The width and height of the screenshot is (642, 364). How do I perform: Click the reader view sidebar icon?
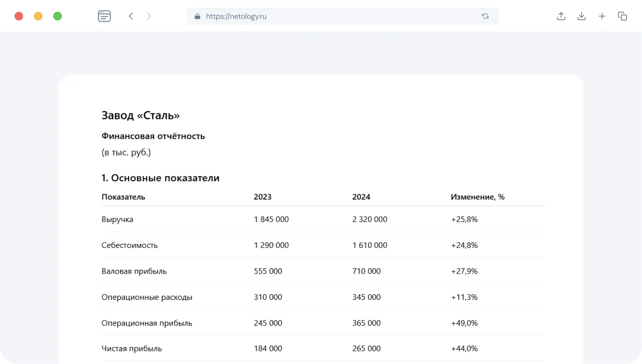[104, 16]
